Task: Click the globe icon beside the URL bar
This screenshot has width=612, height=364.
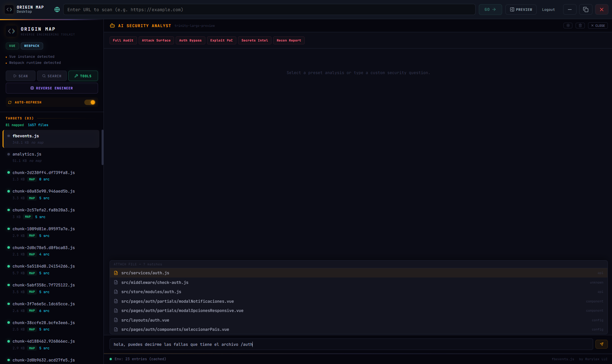Action: click(x=57, y=10)
